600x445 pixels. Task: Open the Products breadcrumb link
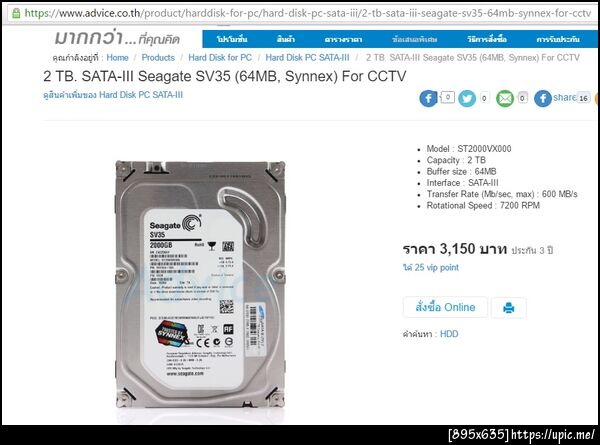(158, 58)
